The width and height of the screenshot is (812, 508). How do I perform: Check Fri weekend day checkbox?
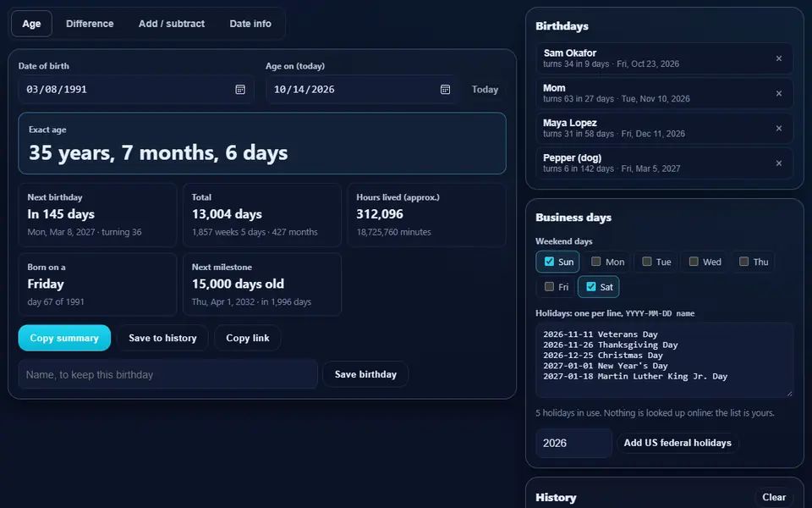click(x=549, y=286)
